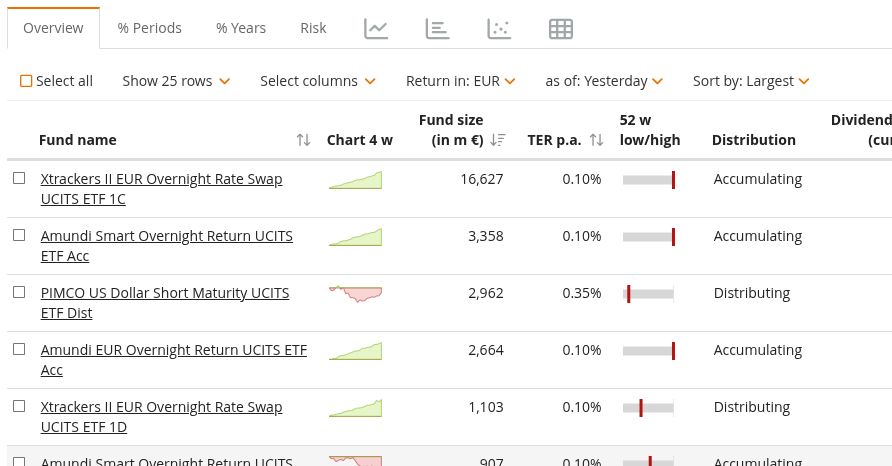
Task: Open Amundi EUR Overnight Return UCITS ETF link
Action: (174, 360)
